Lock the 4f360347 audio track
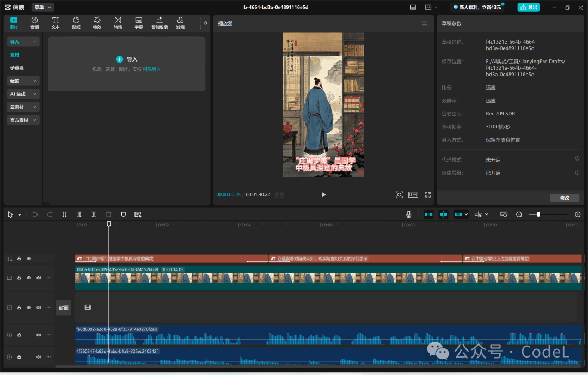Viewport: 588px width, 375px height. [x=19, y=357]
